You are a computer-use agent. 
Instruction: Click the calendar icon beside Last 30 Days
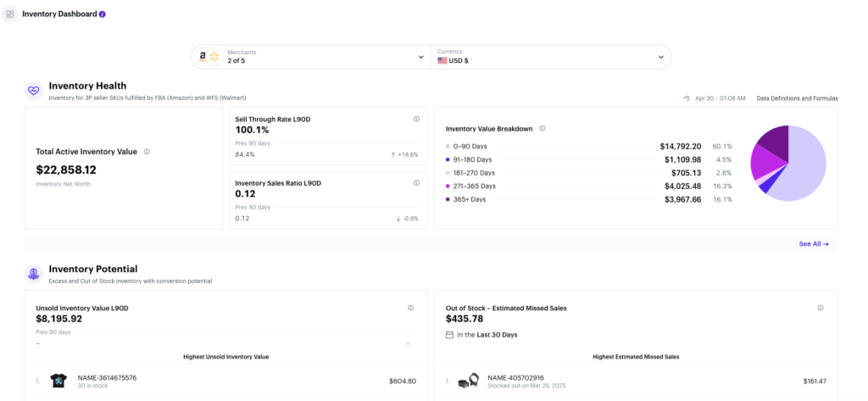449,335
